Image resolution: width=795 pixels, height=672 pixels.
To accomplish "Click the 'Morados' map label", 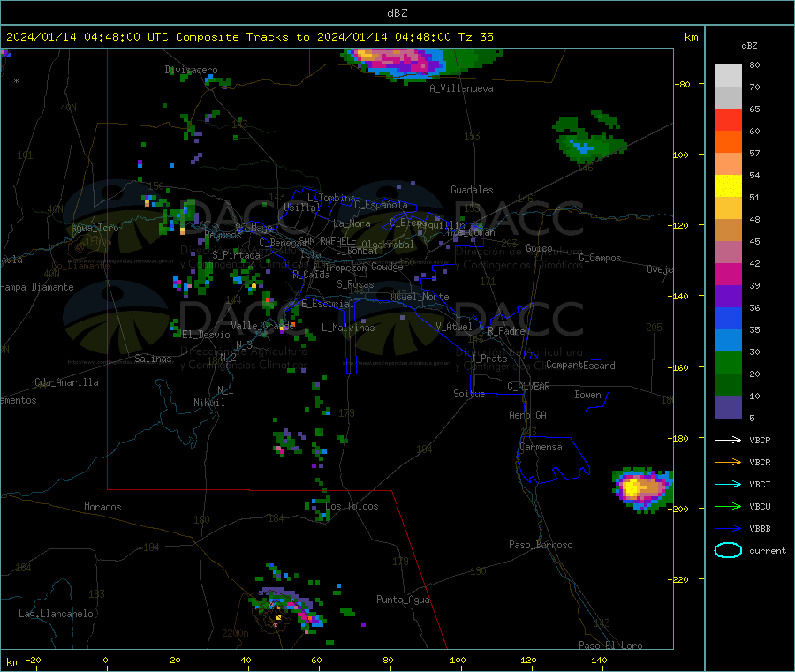I will click(102, 507).
